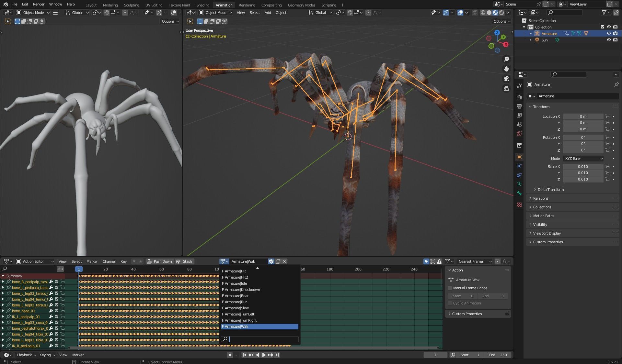Expand the Delta Transform section
The height and width of the screenshot is (364, 622).
coord(550,190)
